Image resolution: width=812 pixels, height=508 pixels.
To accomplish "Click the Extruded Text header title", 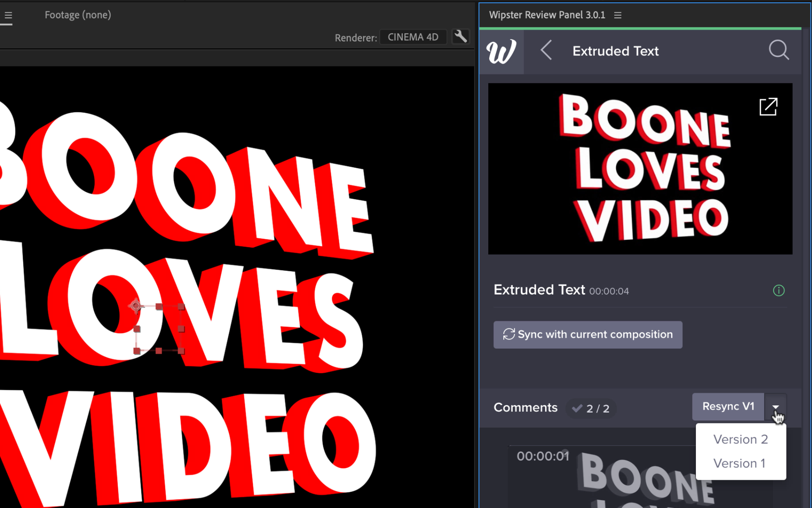I will click(x=616, y=51).
